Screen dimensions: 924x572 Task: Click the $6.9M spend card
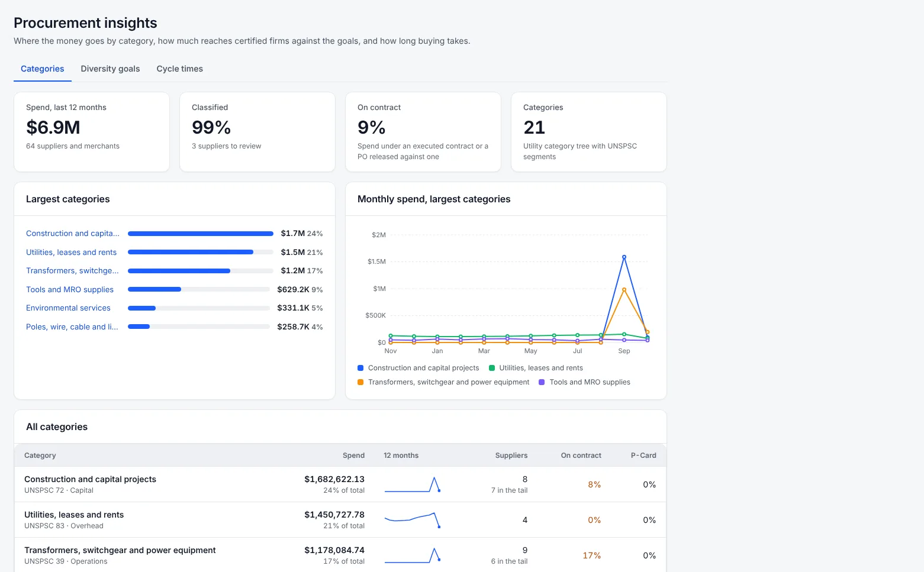coord(92,132)
